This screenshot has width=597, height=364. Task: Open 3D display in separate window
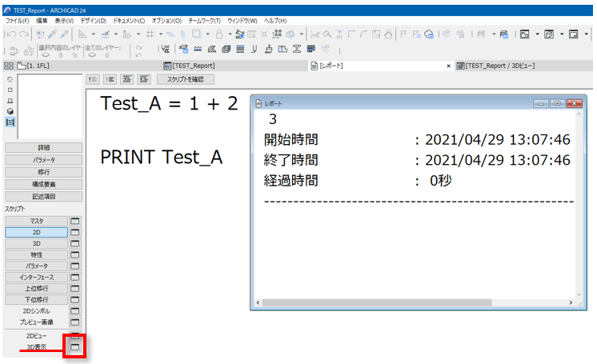click(x=75, y=347)
